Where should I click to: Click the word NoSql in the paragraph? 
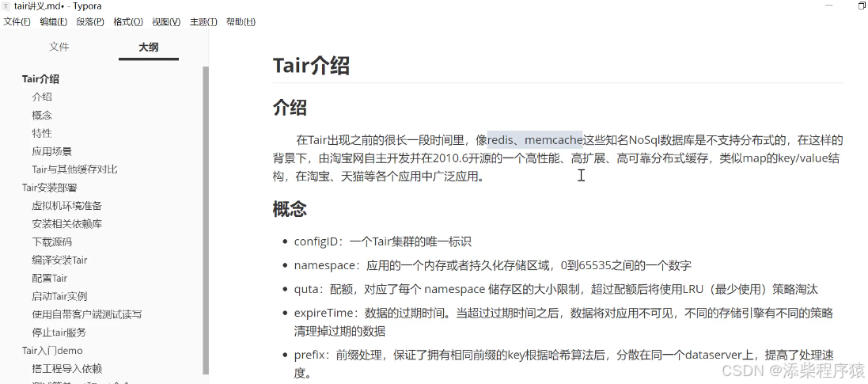tap(646, 139)
